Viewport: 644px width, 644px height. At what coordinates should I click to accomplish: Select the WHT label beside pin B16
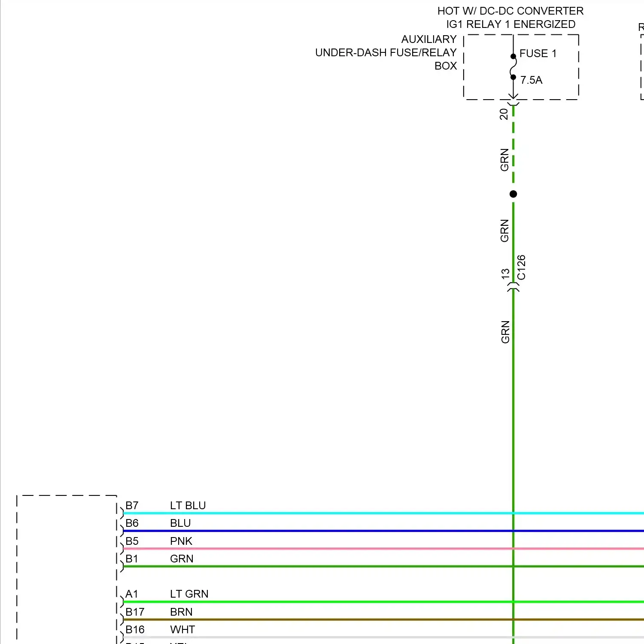coord(182,630)
